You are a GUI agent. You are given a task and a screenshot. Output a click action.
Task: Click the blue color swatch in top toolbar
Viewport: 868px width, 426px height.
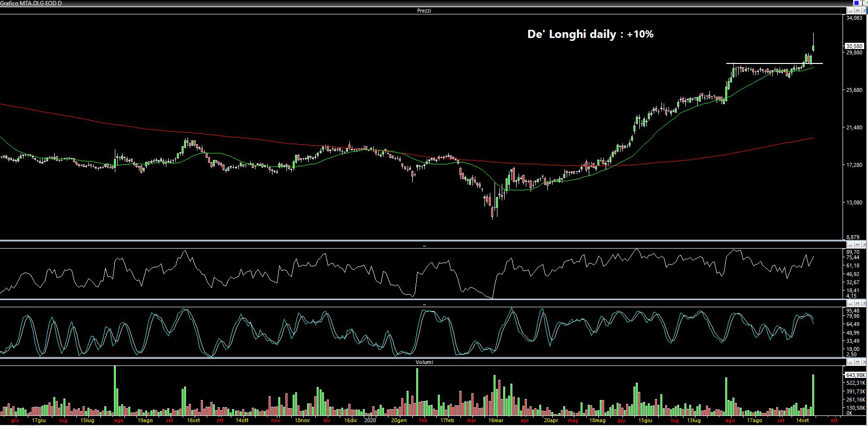856,3
